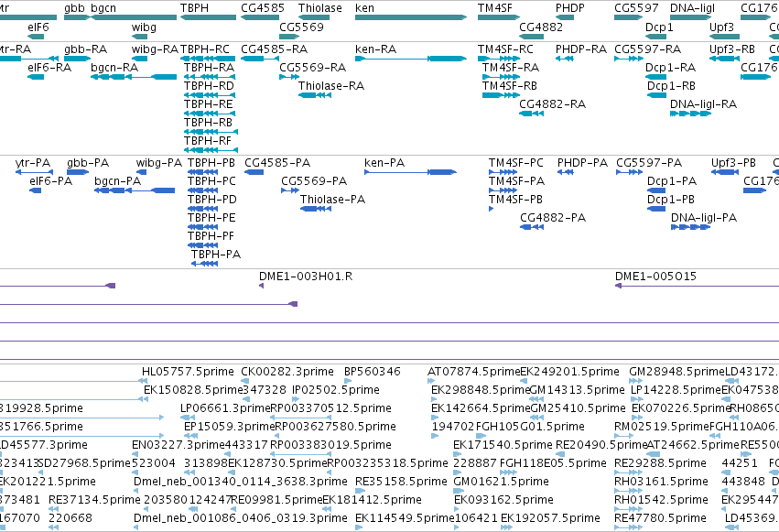Select the TBPH gene glyph

tap(208, 18)
